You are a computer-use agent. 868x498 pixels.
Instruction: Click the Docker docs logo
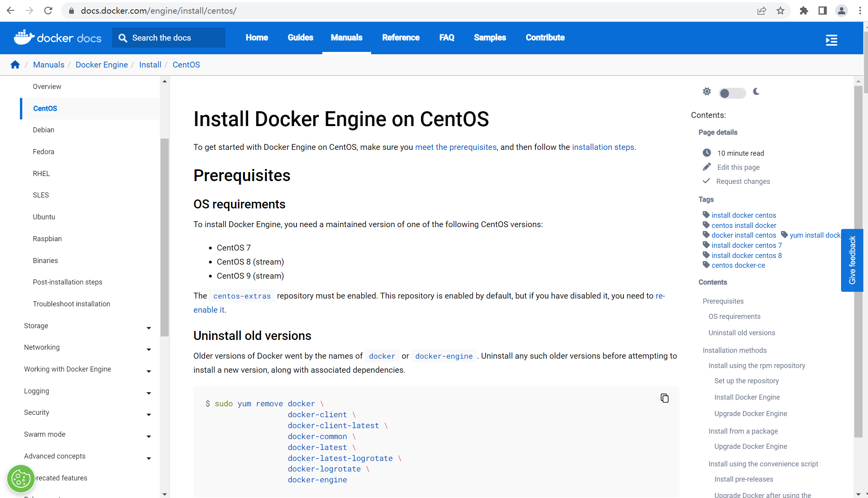[57, 37]
